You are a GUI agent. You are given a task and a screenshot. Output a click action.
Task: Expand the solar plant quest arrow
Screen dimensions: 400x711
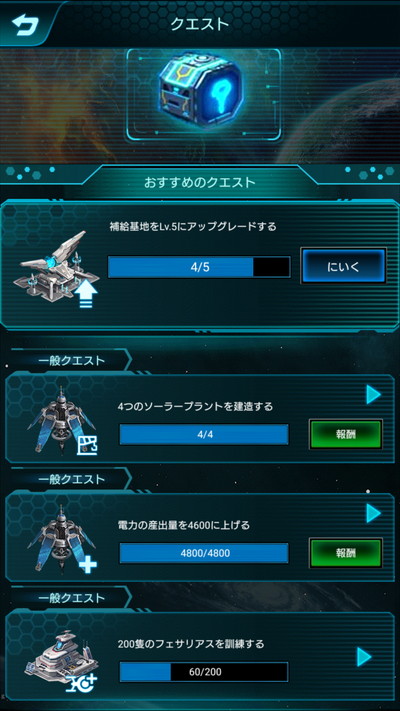[x=373, y=395]
